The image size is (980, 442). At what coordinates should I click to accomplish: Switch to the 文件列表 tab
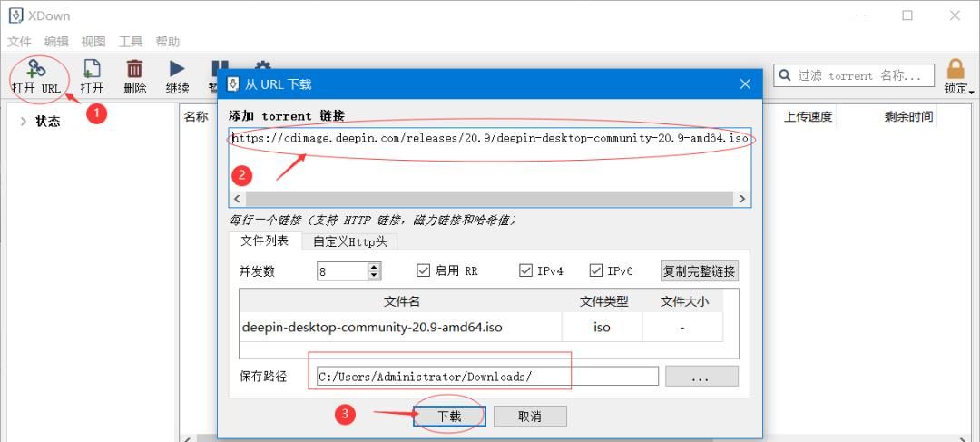pos(265,241)
